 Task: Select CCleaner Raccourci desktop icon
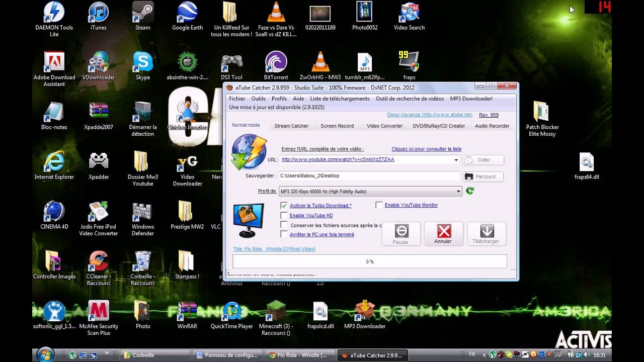(99, 268)
